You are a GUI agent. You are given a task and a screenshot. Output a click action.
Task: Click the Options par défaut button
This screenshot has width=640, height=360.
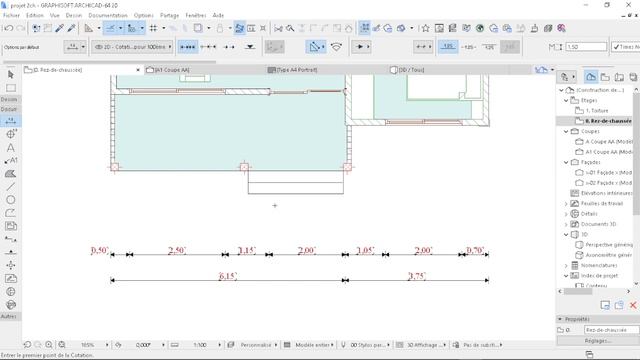(22, 47)
